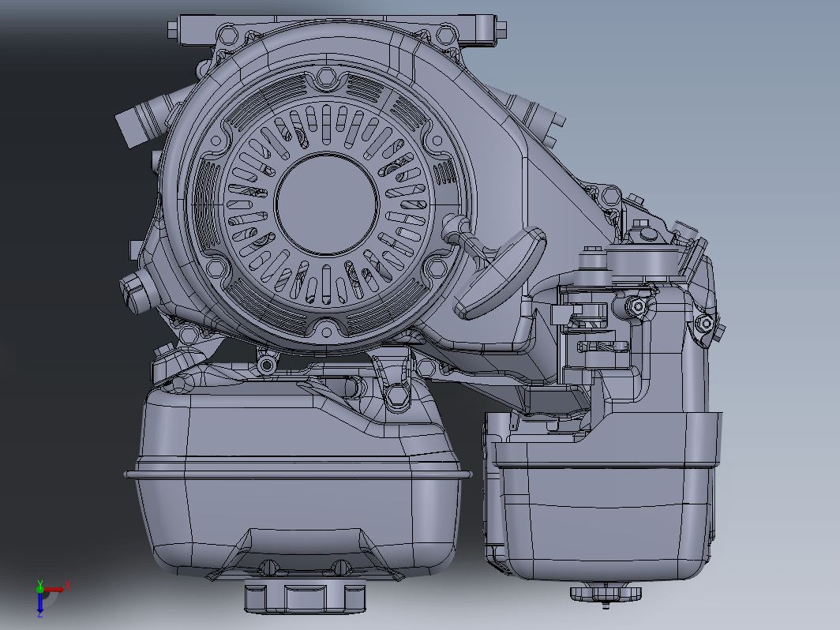The height and width of the screenshot is (630, 840).
Task: Select the round cap above the carburetor
Action: pos(643,262)
